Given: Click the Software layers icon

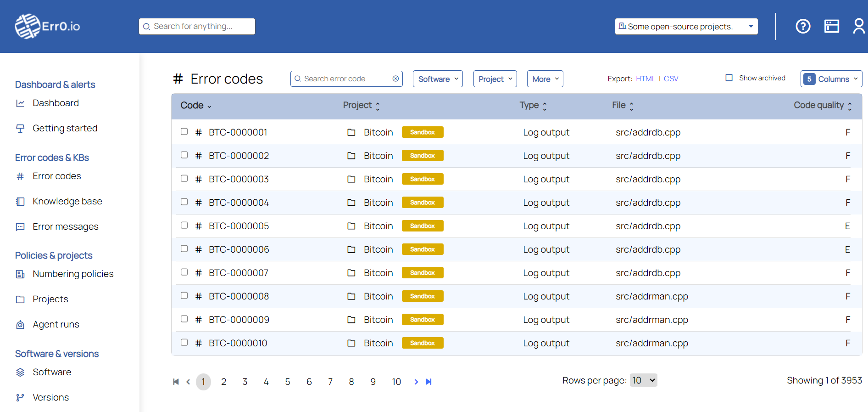Looking at the screenshot, I should (x=20, y=372).
